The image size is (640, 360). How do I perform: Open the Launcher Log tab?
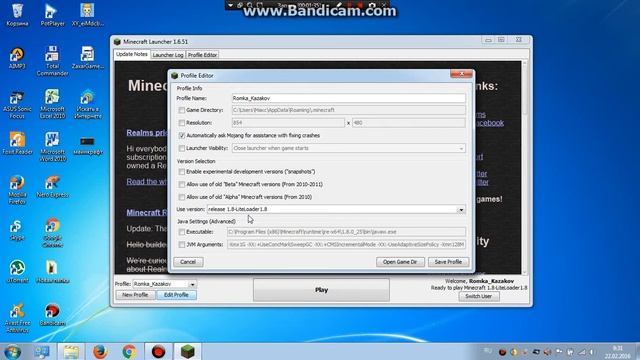click(x=168, y=55)
